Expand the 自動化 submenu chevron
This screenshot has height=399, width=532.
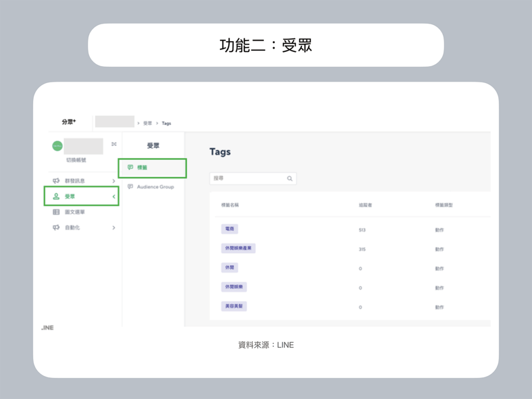(x=114, y=228)
